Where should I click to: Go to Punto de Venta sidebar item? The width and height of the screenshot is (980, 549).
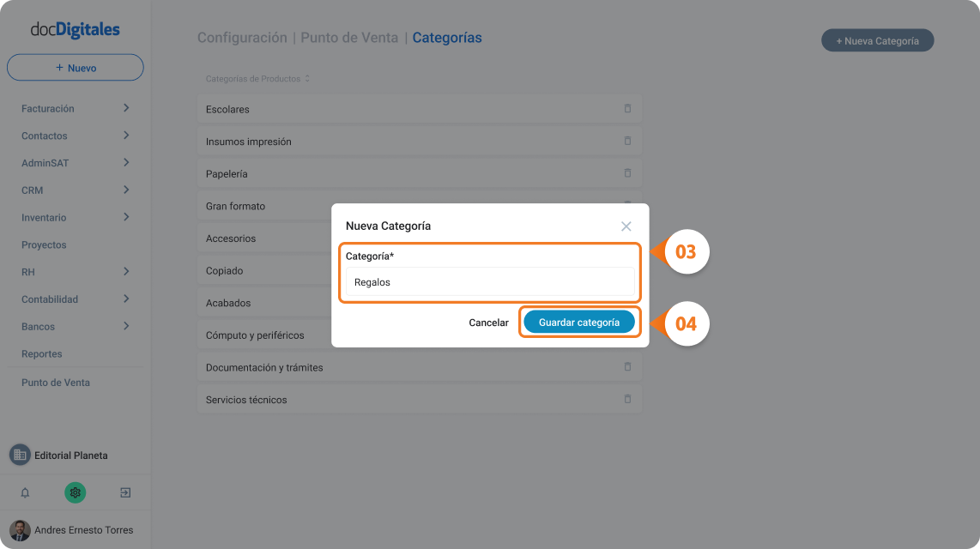(56, 383)
